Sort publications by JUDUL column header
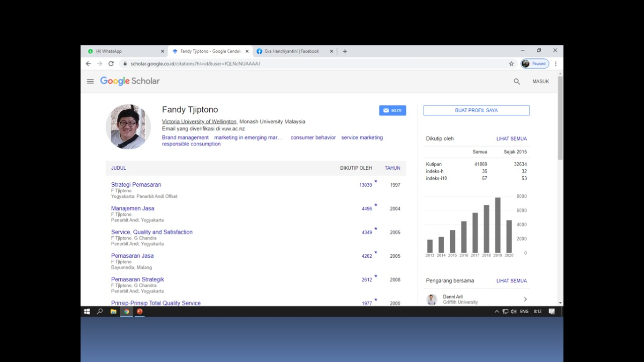The height and width of the screenshot is (362, 644). click(119, 168)
